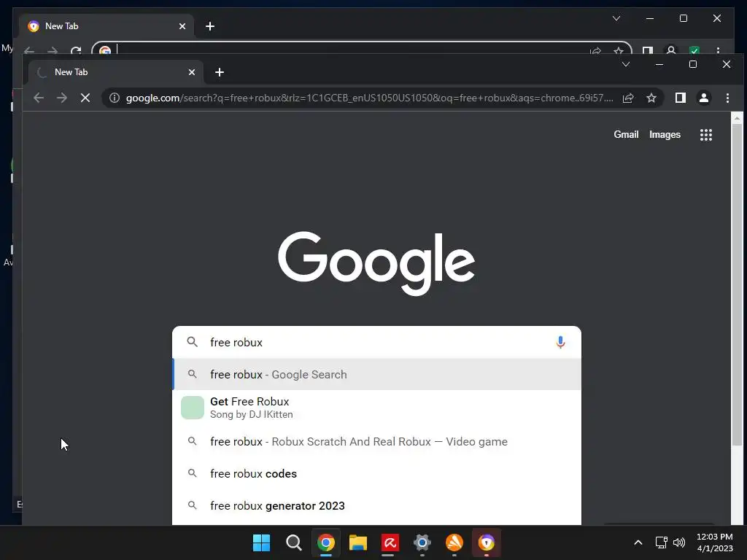
Task: Open network status tray icon
Action: pos(661,542)
